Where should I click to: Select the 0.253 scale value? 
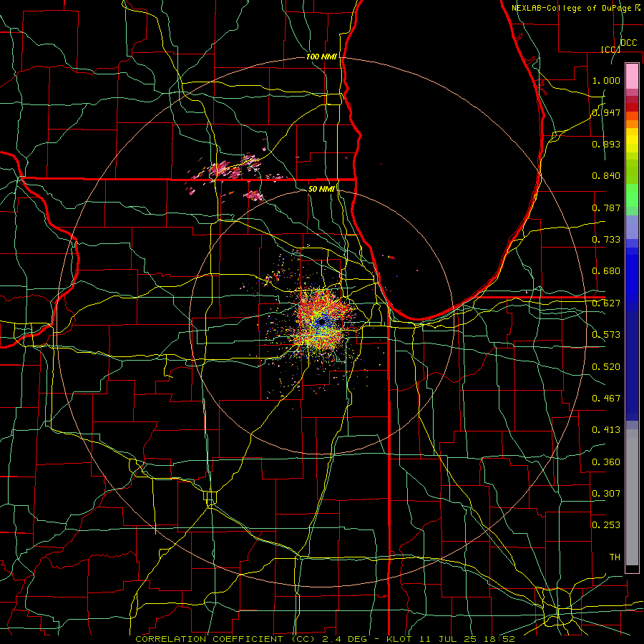point(606,525)
